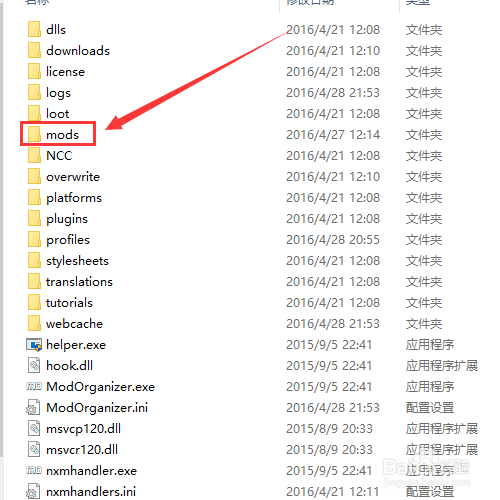
Task: Select the mods folder icon
Action: coord(34,134)
